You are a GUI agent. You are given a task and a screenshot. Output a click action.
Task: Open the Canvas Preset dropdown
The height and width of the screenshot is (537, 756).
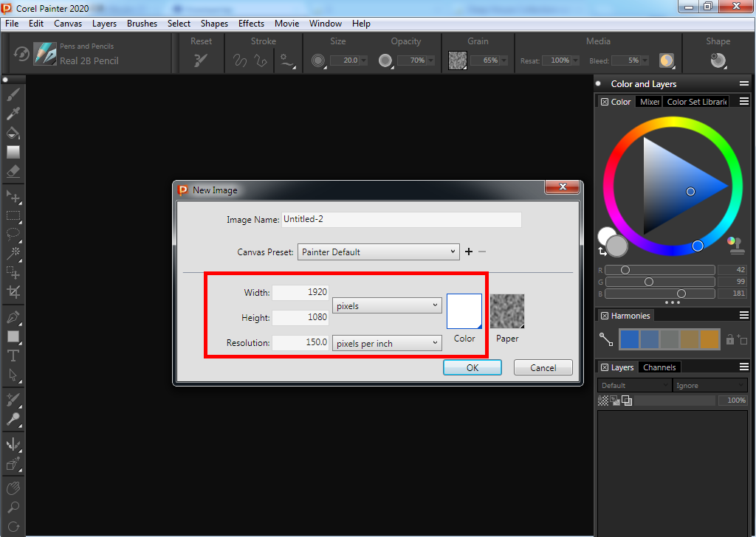click(379, 252)
